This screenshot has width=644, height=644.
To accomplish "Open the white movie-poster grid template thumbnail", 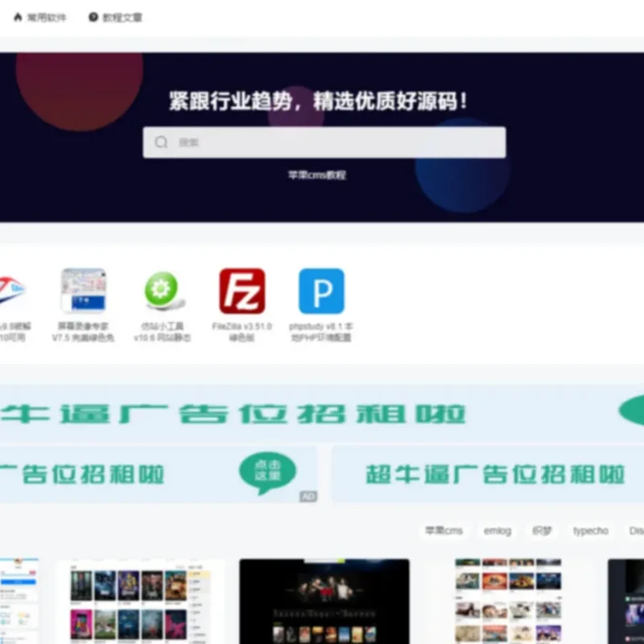I will 141,601.
